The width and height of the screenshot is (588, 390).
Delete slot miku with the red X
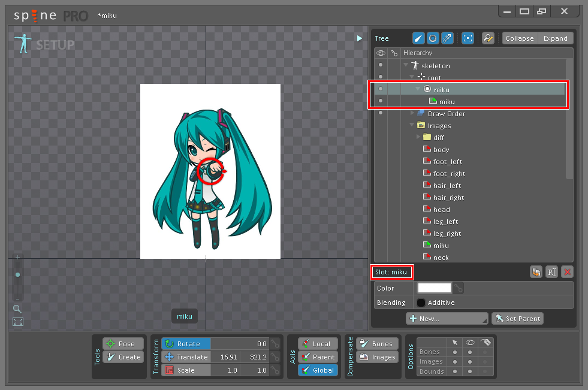[568, 272]
